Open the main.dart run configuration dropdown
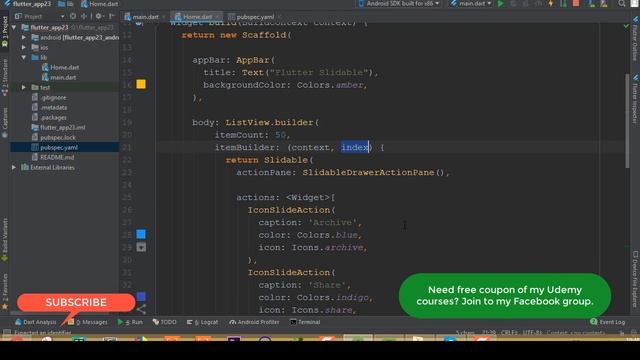 (x=471, y=4)
